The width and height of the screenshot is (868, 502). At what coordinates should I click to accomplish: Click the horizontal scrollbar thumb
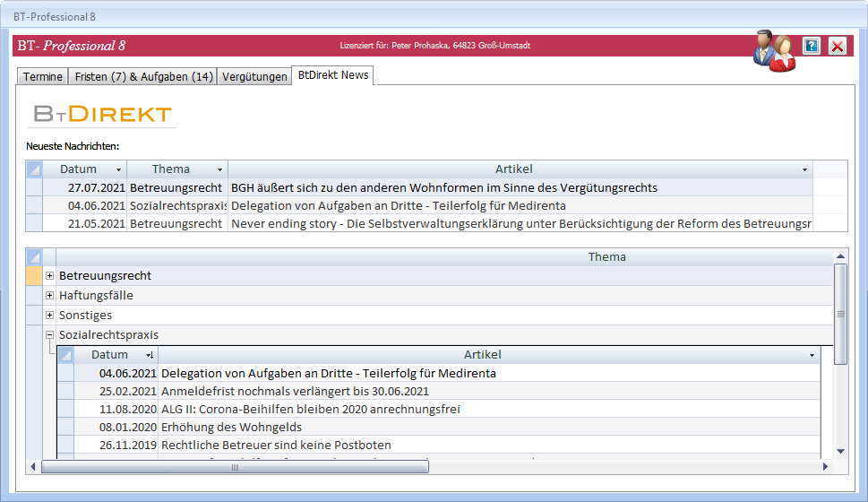click(x=235, y=467)
